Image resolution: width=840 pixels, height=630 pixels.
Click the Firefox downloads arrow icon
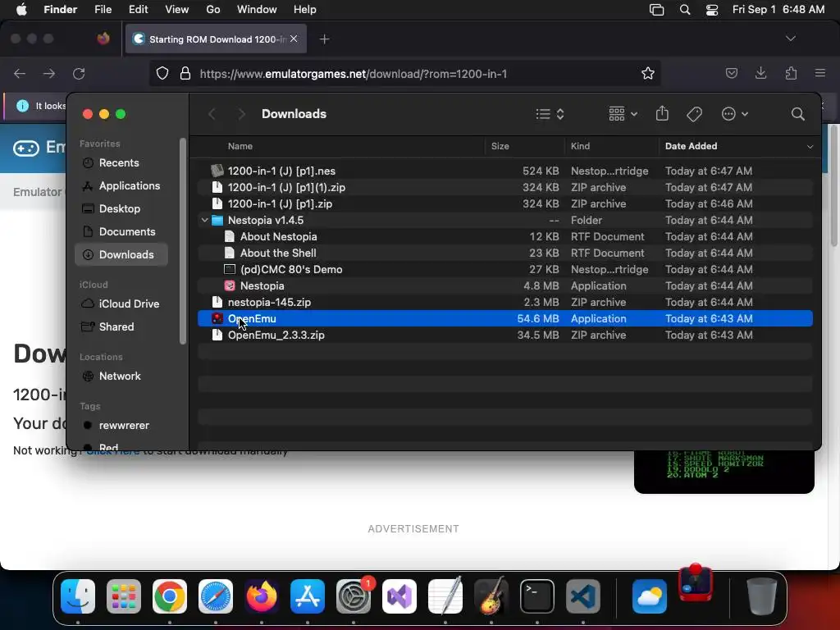click(x=760, y=73)
